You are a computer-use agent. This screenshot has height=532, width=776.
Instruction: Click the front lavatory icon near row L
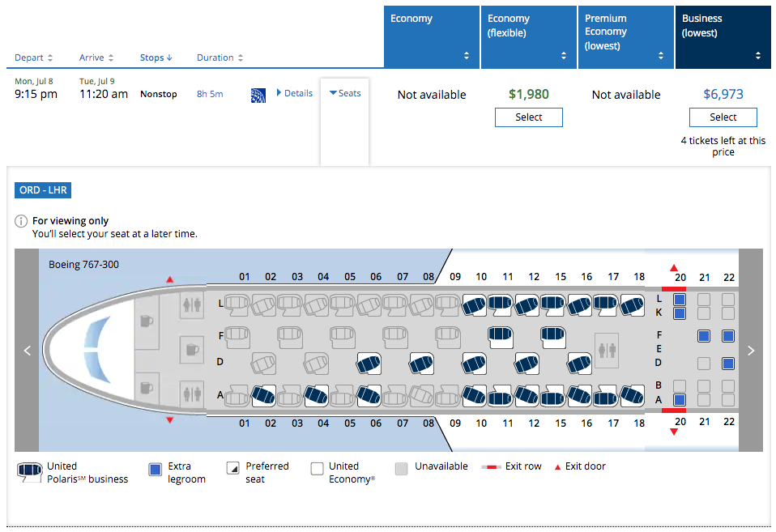(193, 305)
